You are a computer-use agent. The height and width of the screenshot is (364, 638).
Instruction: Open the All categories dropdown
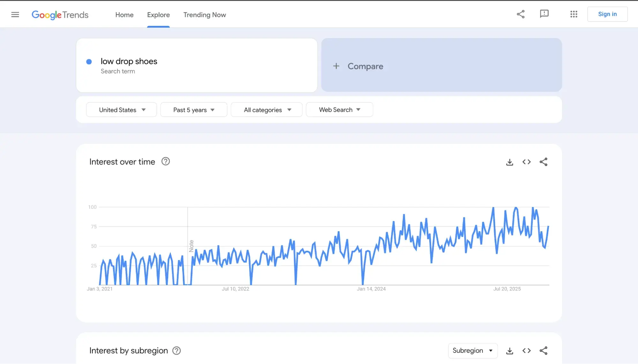tap(266, 109)
